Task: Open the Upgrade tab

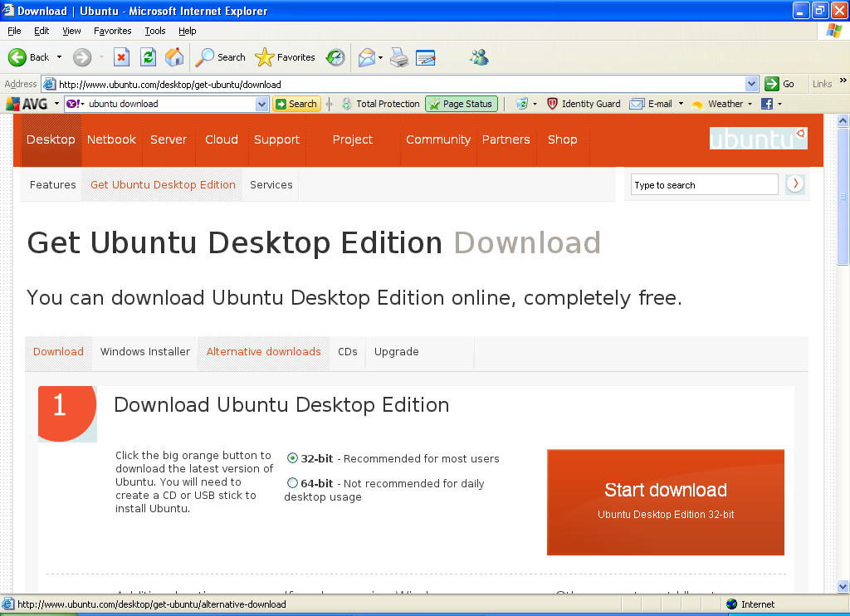Action: point(396,351)
